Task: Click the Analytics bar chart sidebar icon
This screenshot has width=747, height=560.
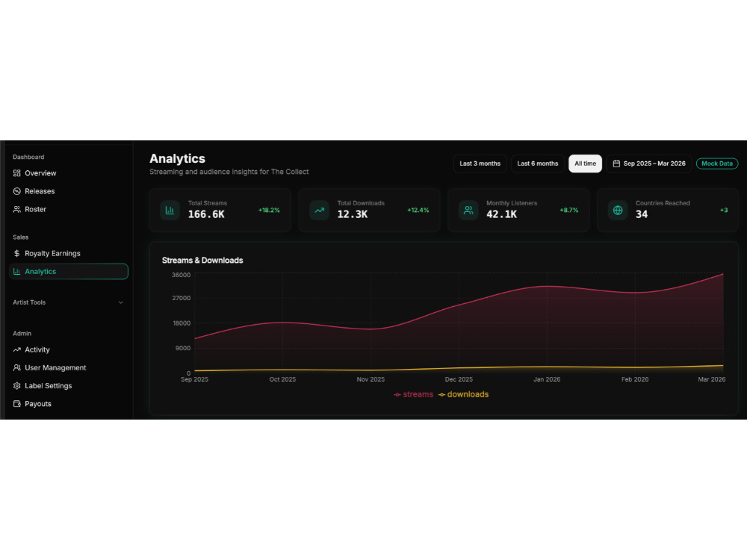Action: 17,272
